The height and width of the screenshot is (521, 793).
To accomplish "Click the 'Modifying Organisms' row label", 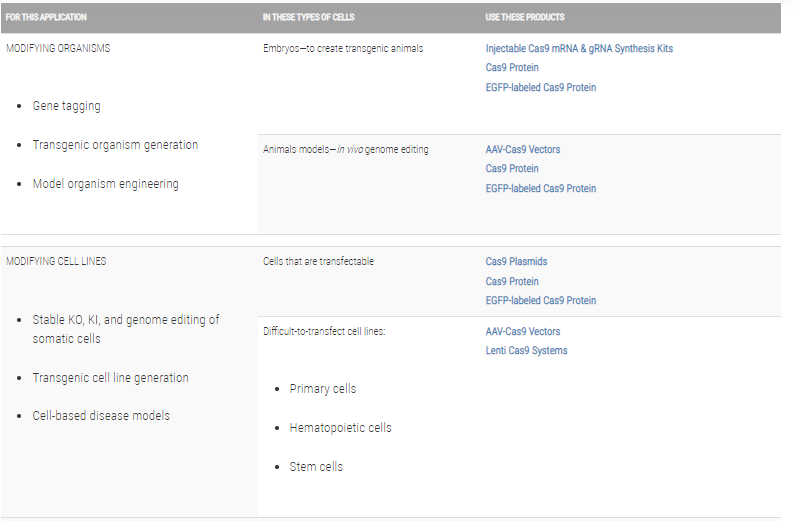I will [58, 49].
